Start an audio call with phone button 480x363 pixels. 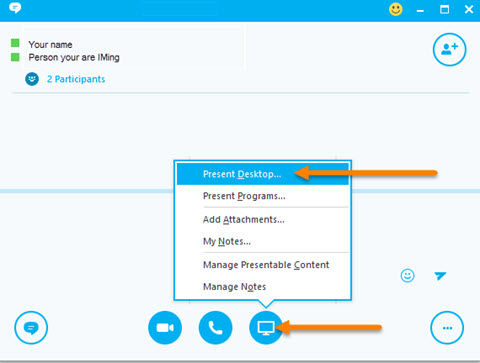point(215,328)
